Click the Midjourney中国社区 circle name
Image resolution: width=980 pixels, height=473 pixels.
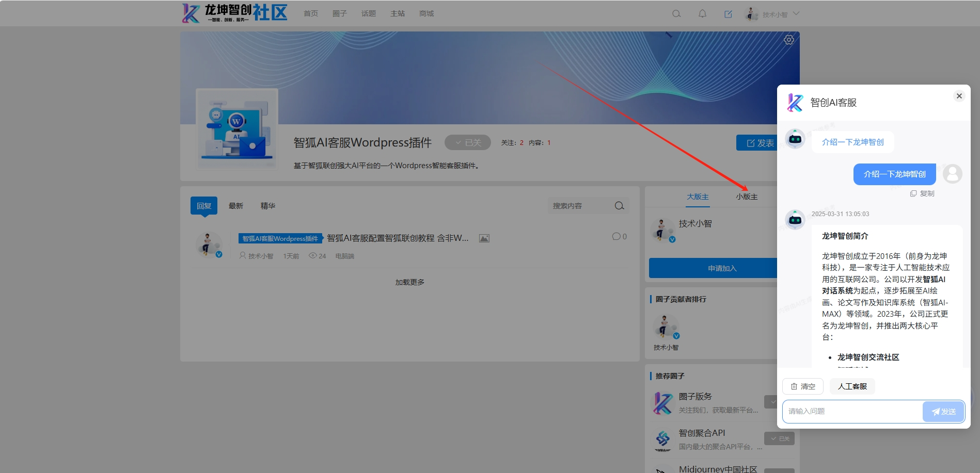[718, 469]
